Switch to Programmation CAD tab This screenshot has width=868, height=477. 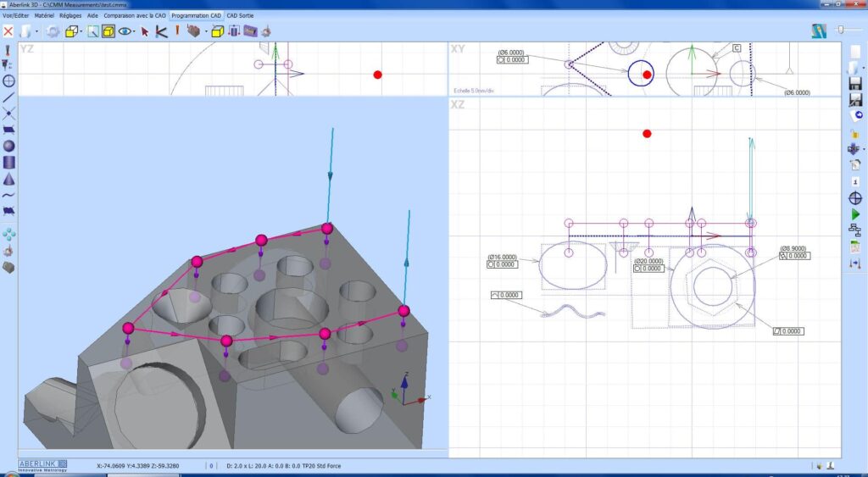[197, 15]
